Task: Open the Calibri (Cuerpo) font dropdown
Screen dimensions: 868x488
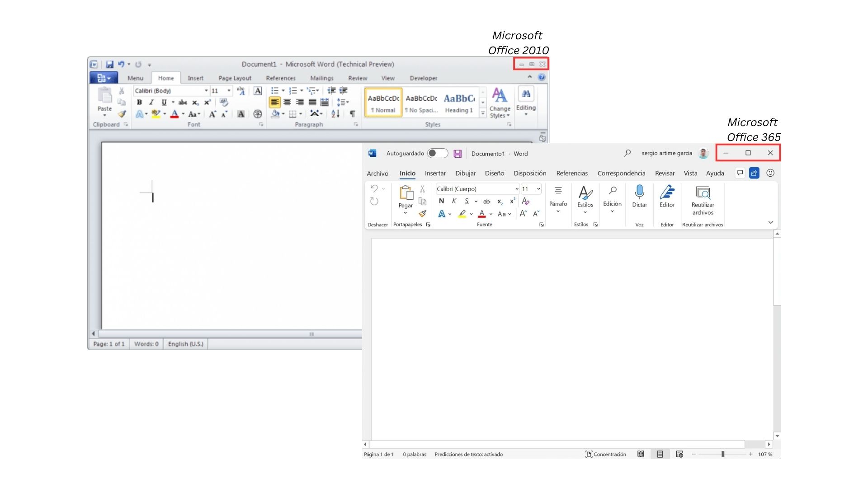Action: [x=517, y=189]
